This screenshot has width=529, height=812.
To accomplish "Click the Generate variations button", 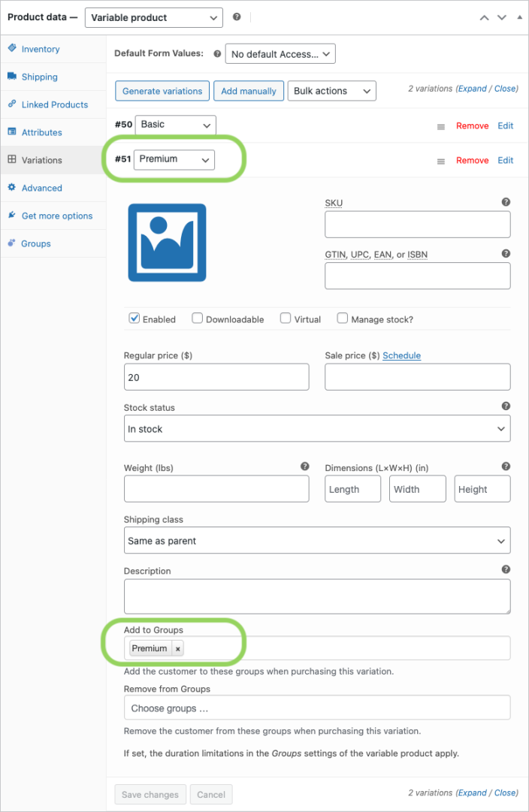I will click(162, 91).
